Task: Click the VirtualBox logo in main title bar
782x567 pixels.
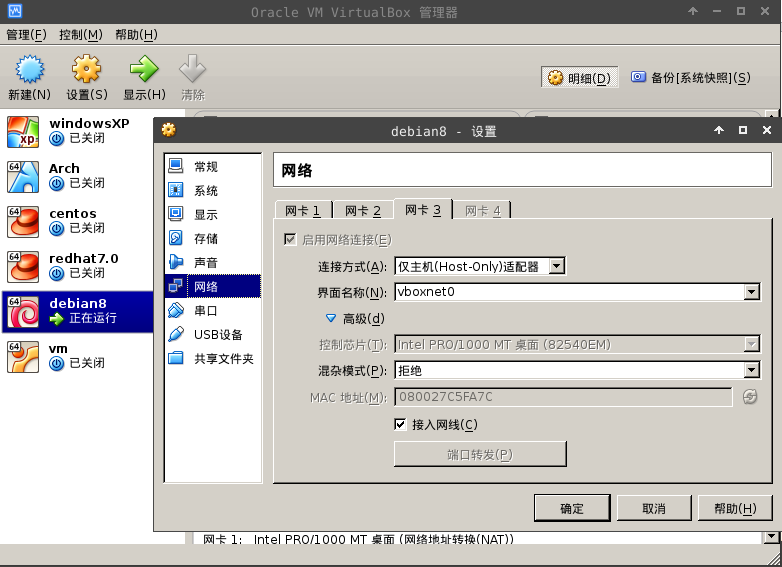Action: (x=15, y=11)
